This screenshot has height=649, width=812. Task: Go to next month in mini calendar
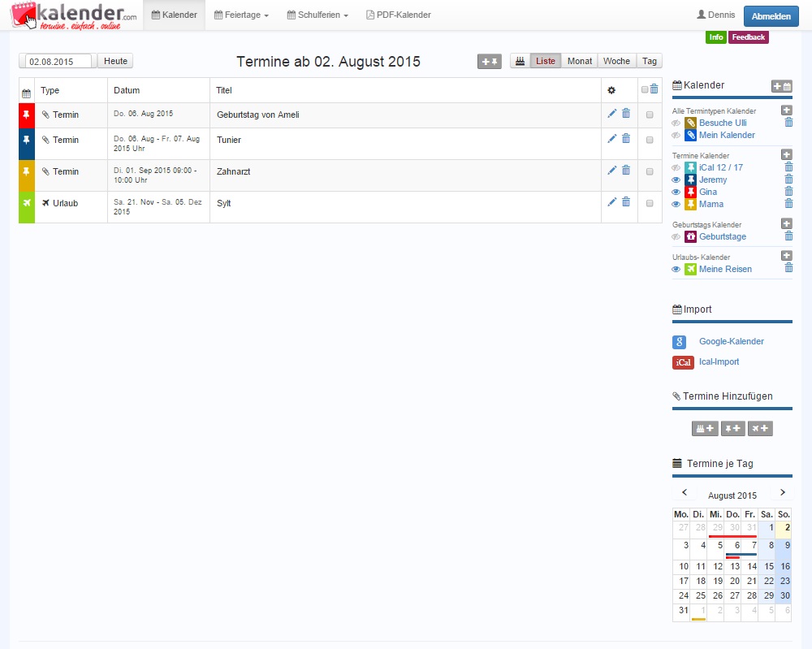tap(782, 491)
